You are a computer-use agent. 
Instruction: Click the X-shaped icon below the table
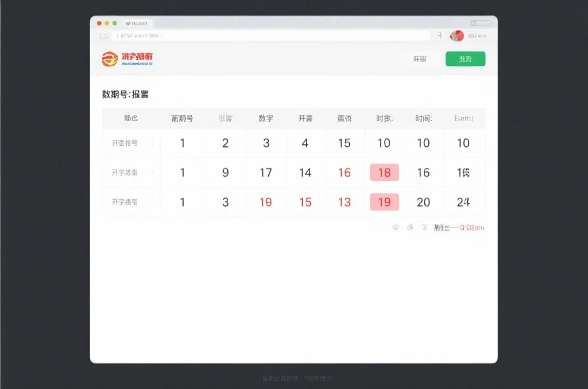pyautogui.click(x=425, y=228)
